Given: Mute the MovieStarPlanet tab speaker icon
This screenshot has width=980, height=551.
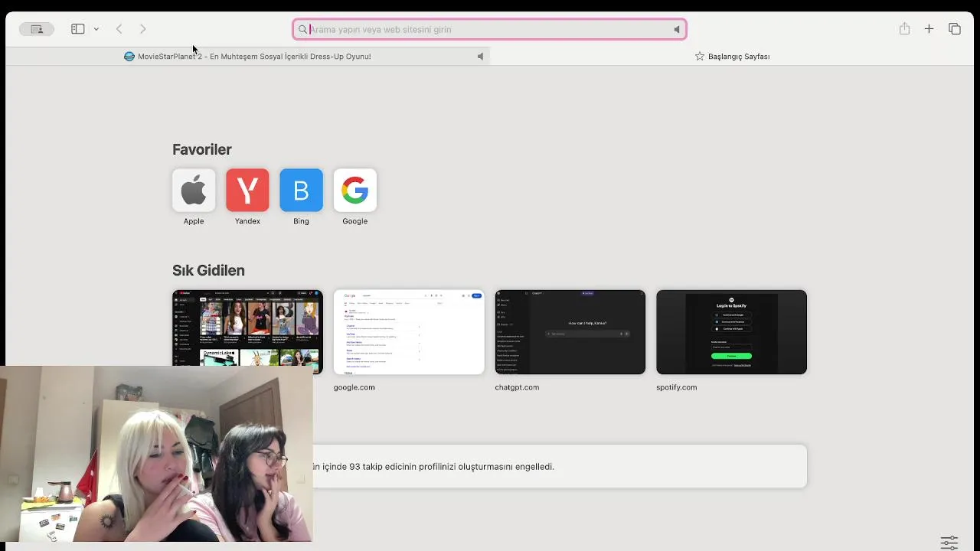Looking at the screenshot, I should click(480, 57).
